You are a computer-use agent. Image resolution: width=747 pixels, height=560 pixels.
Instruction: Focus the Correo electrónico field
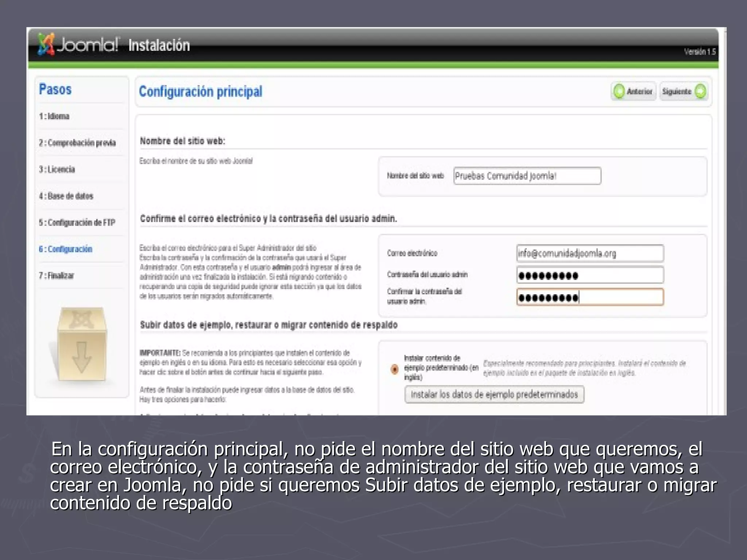pyautogui.click(x=590, y=253)
